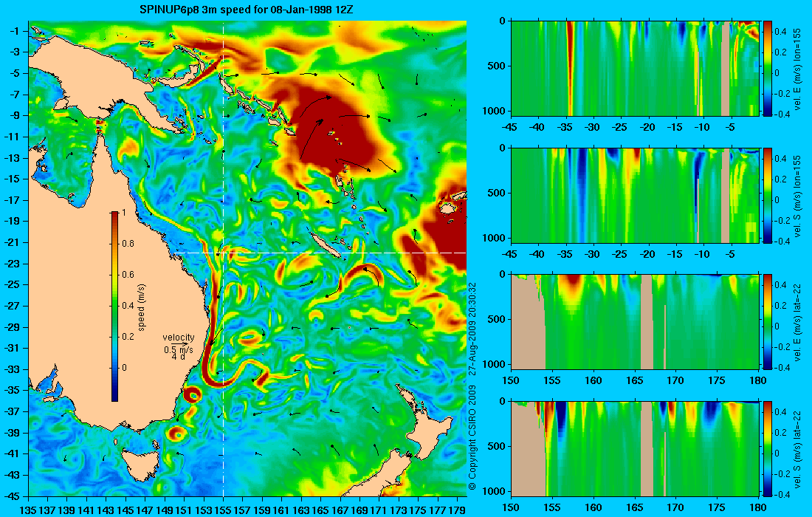
Task: Click the vertical dashed lon=155 section line
Action: point(223,258)
